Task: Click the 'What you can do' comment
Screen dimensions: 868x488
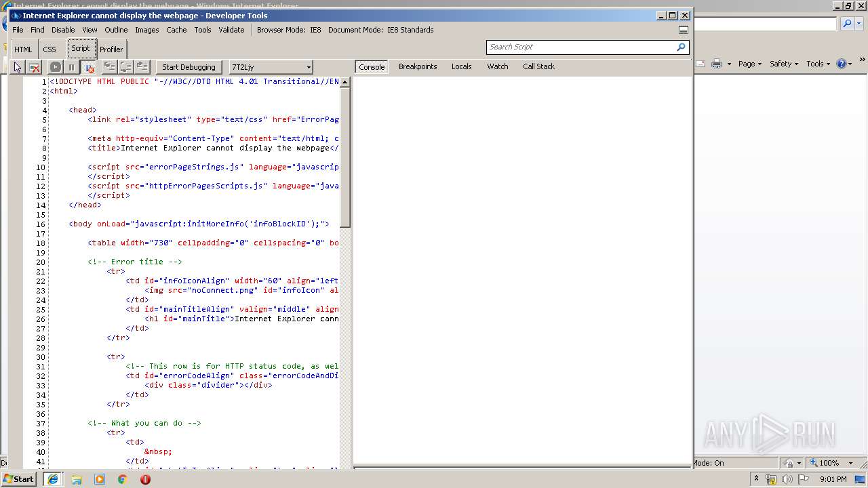Action: pyautogui.click(x=144, y=423)
